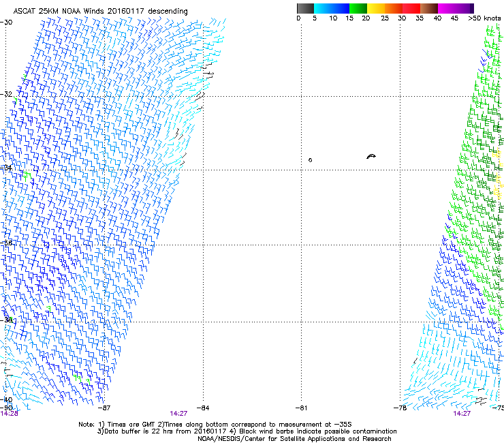The height and width of the screenshot is (443, 504).
Task: Click the "14:27" time next to -84 label
Action: pyautogui.click(x=178, y=414)
